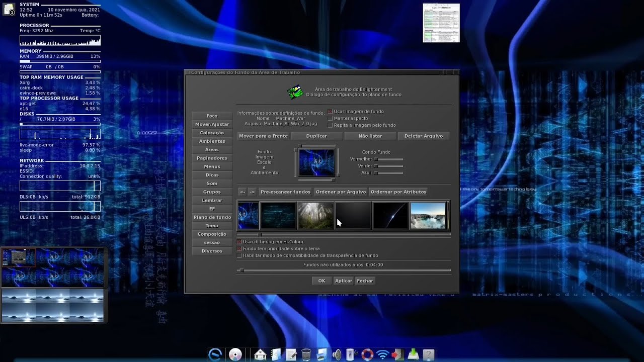
Task: Click 'Mover para a Frente' button
Action: click(263, 136)
